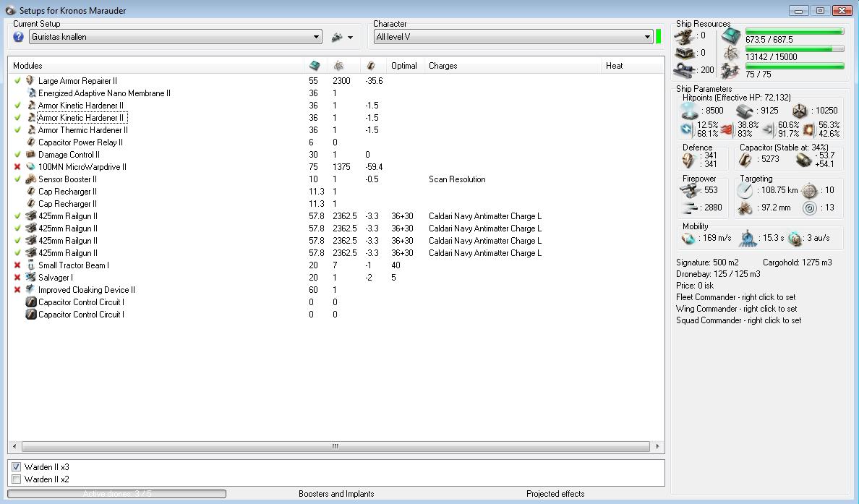Sort by Optimal column header
The height and width of the screenshot is (504, 859).
(404, 66)
